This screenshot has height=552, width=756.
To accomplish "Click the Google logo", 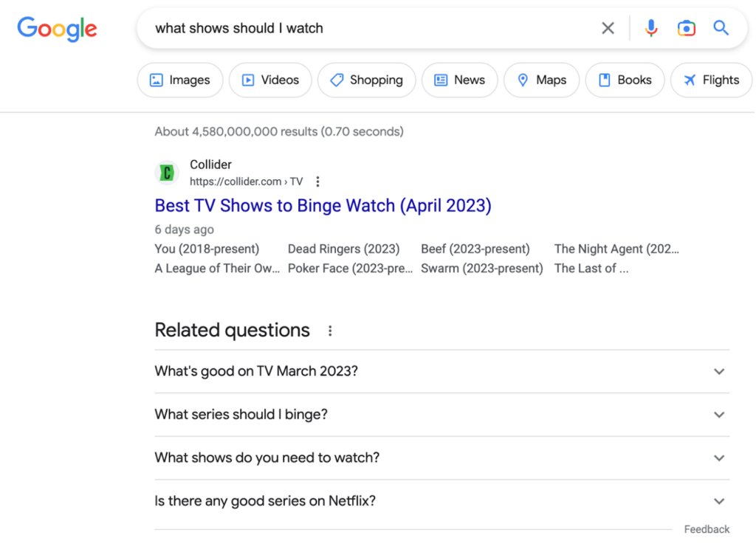I will click(x=57, y=29).
